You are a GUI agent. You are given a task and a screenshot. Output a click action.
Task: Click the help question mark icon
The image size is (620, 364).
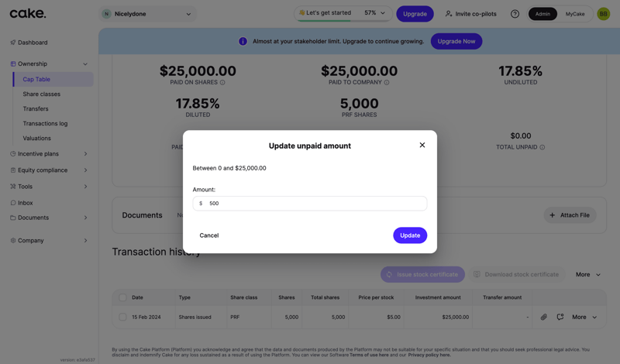[x=515, y=14]
